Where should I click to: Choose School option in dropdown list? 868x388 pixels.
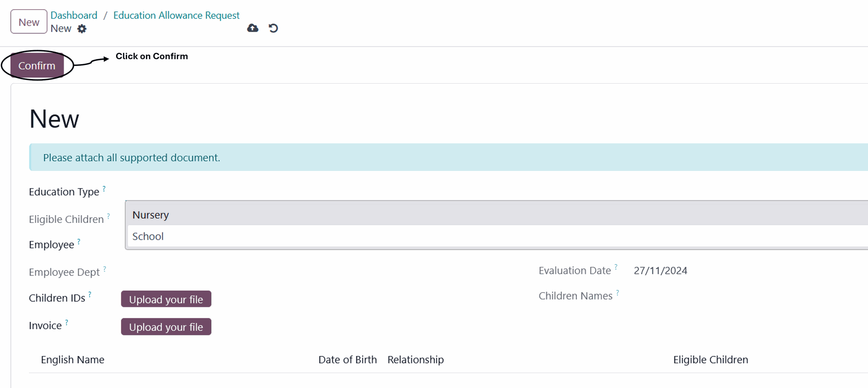point(148,237)
